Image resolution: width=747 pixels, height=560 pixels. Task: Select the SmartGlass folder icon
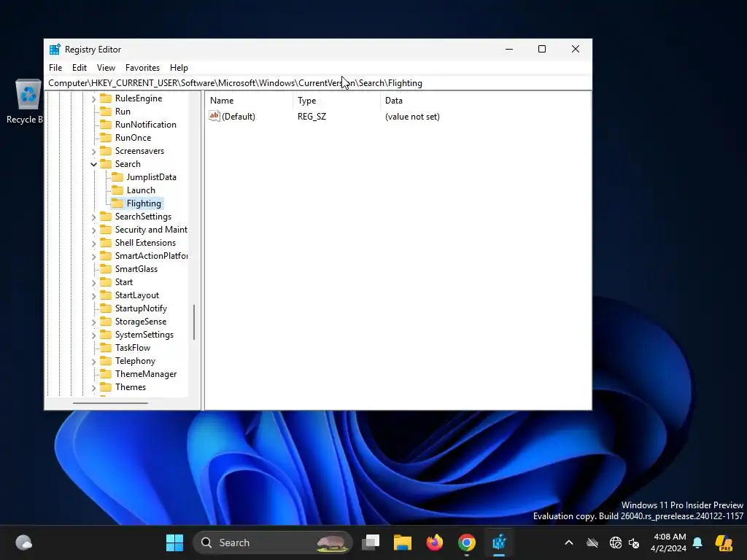pyautogui.click(x=106, y=269)
